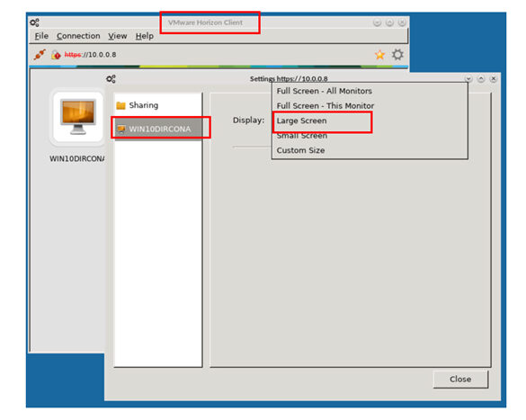526x420 pixels.
Task: Click the Close button in Settings
Action: tap(460, 379)
